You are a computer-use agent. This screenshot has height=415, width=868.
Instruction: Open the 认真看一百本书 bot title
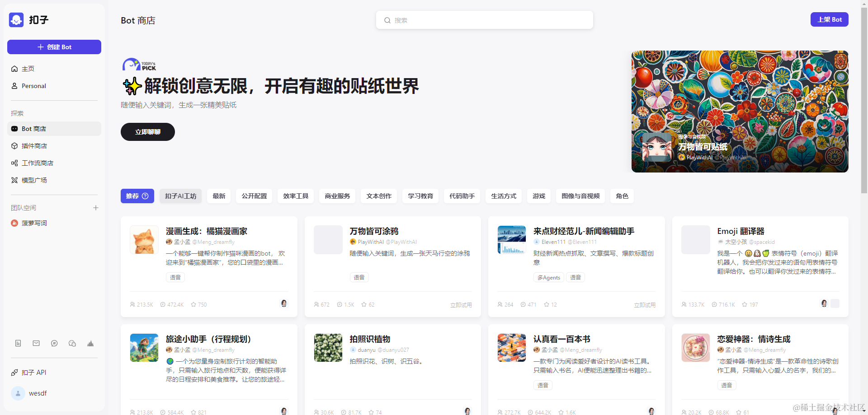(562, 339)
